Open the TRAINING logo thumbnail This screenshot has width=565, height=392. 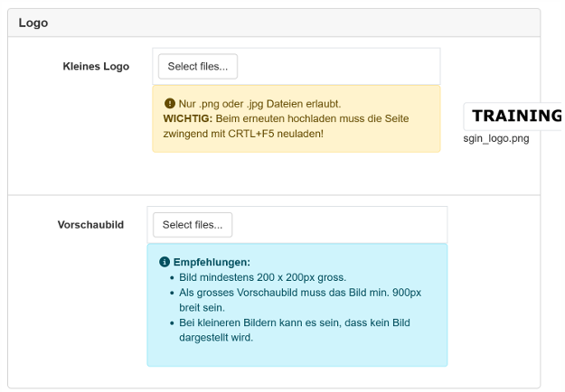tap(514, 117)
